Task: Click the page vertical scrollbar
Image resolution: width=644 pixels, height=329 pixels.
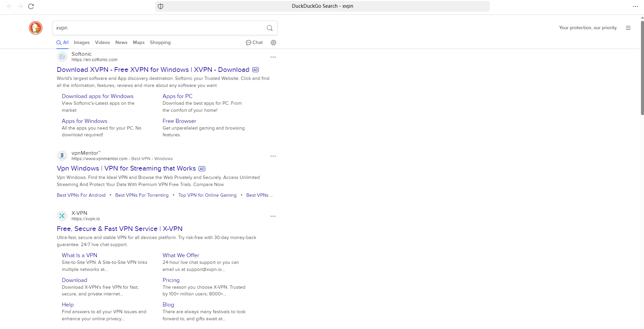Action: pyautogui.click(x=642, y=68)
